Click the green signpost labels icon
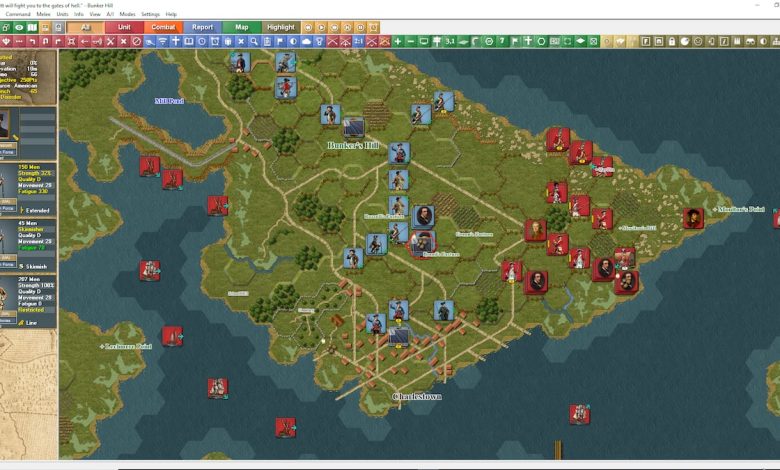Viewport: 780px width, 470px height. pos(437,42)
